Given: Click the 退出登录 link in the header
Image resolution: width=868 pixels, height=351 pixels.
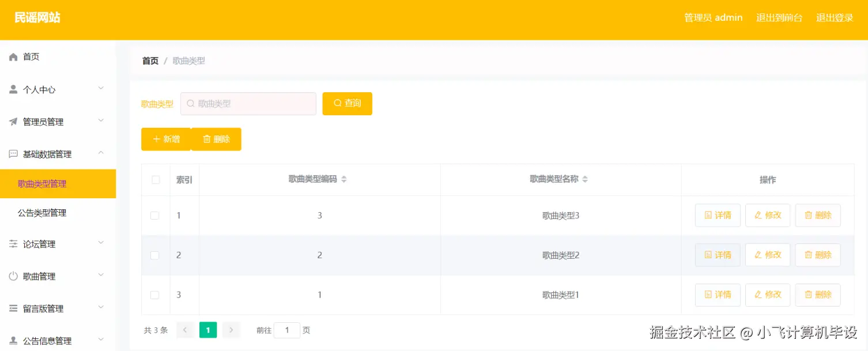Looking at the screenshot, I should (835, 18).
